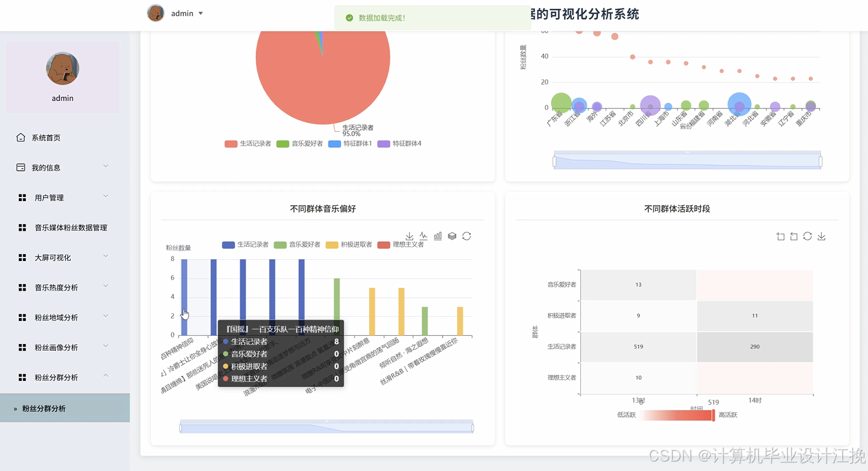Click the admin avatar in top header
868x471 pixels.
(155, 13)
